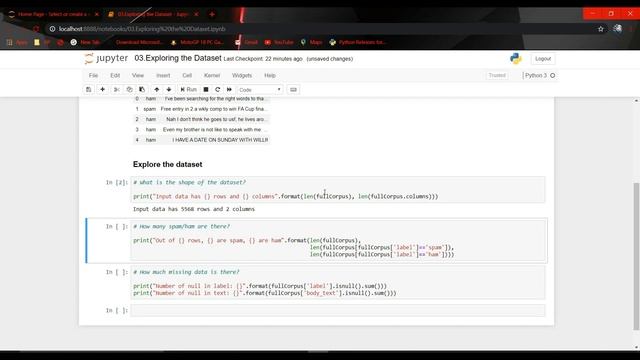Screen dimensions: 640x360
Task: Open the MotoGP bookmark
Action: pos(197,42)
